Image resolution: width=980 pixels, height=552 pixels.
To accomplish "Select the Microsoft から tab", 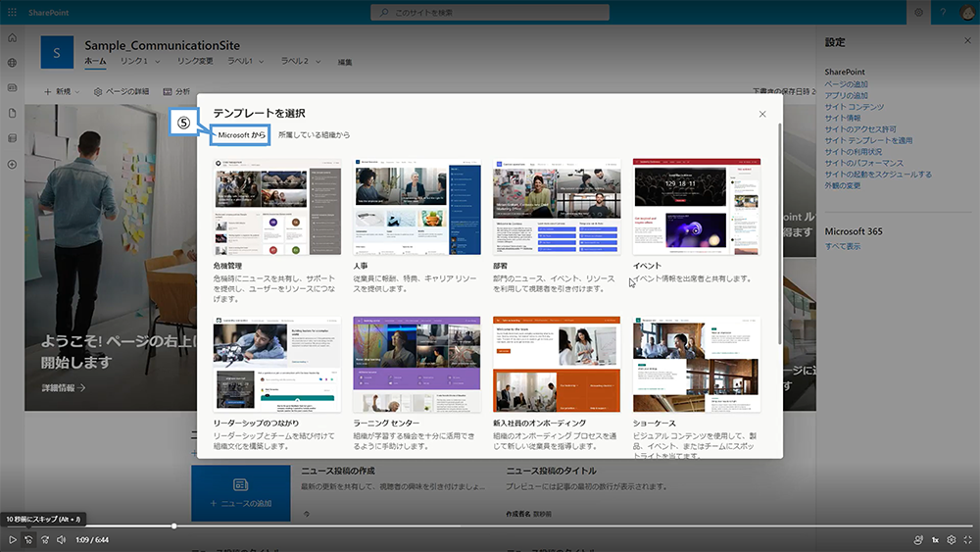I will tap(241, 134).
